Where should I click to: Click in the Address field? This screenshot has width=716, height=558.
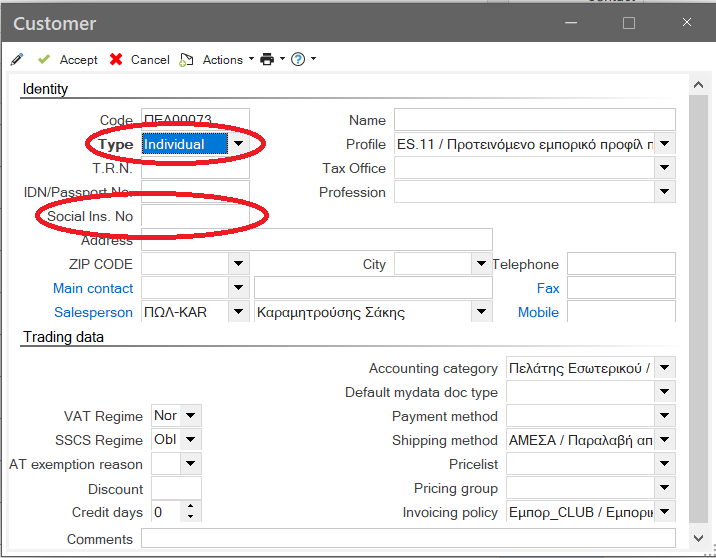pos(317,240)
